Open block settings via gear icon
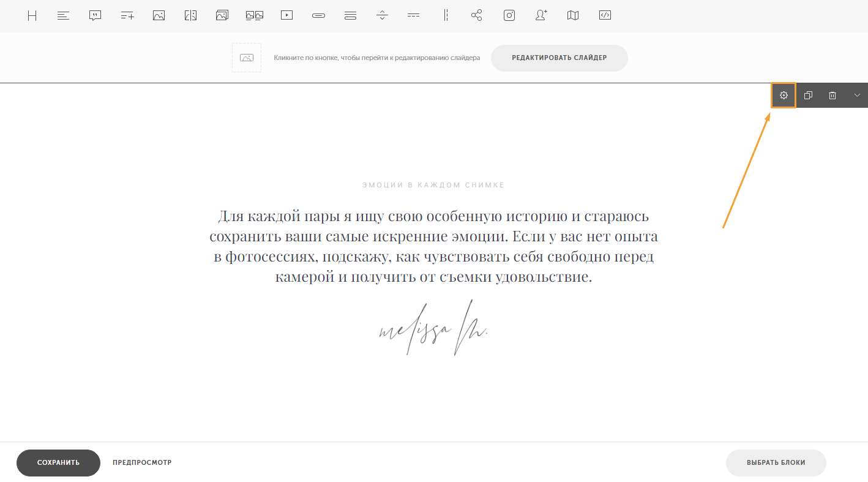Screen dimensions: 868x482 784,96
